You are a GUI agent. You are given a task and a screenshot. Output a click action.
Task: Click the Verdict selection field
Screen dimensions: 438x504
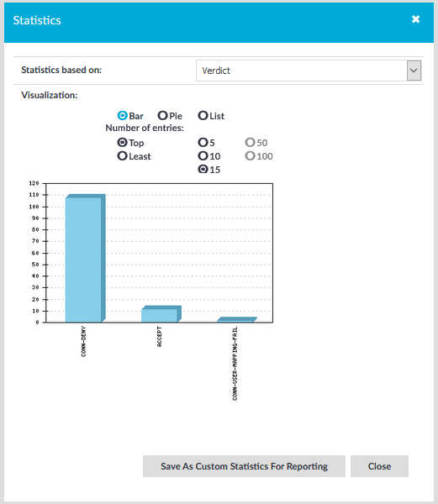tap(309, 71)
